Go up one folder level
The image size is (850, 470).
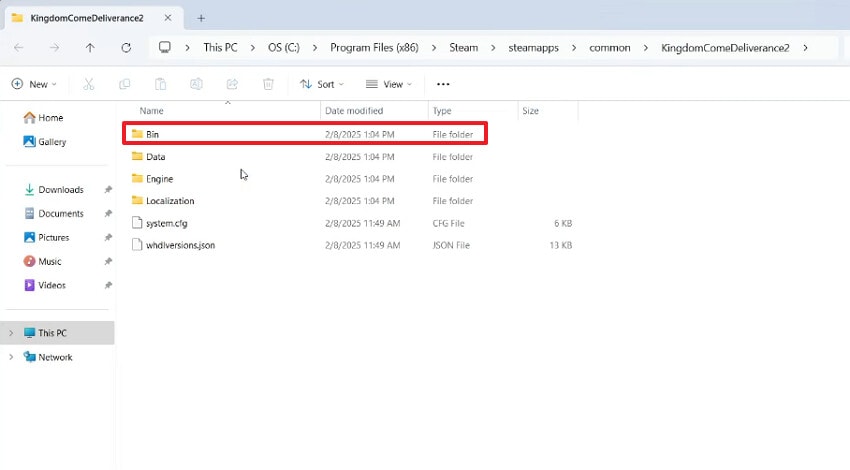coord(90,48)
